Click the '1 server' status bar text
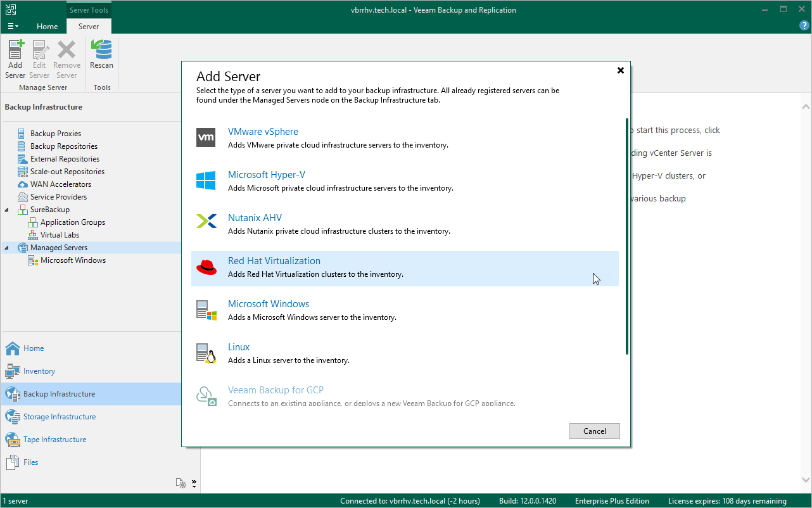 pos(15,501)
